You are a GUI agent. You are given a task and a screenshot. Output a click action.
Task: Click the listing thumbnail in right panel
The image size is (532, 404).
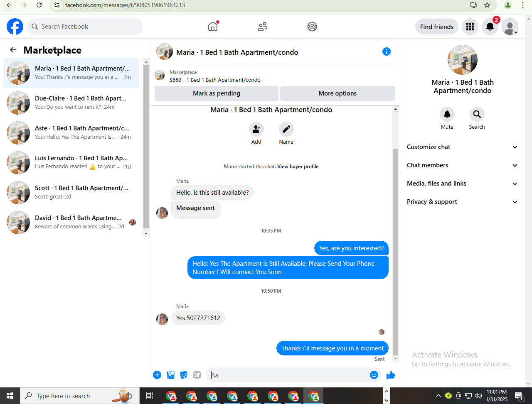click(463, 60)
